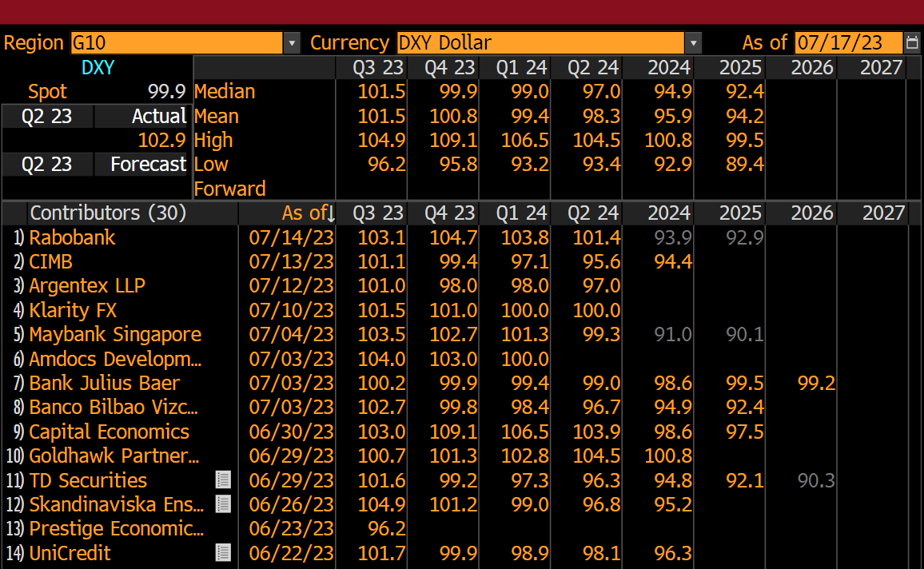The width and height of the screenshot is (924, 569).
Task: Click Mean 2024 value 95.9
Action: 673,116
